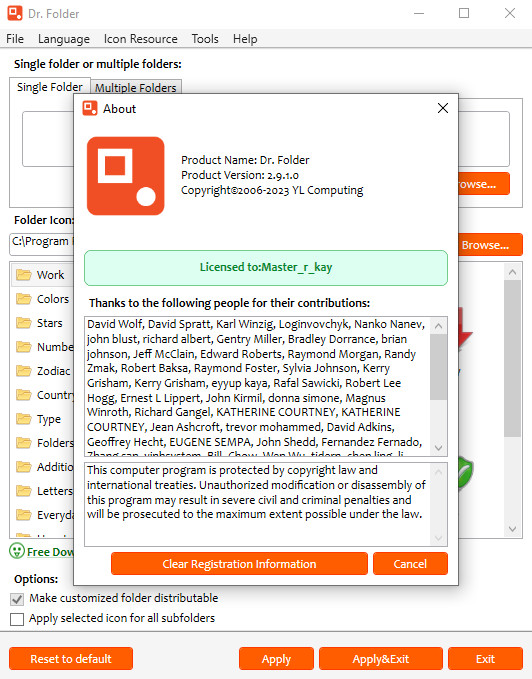Click the contributors list scrollbar thumb
The width and height of the screenshot is (532, 679).
[x=438, y=367]
